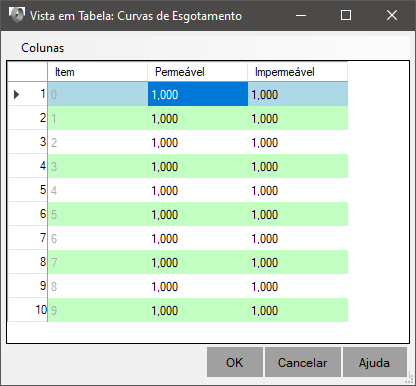Select Item cell with value 3

coord(98,166)
